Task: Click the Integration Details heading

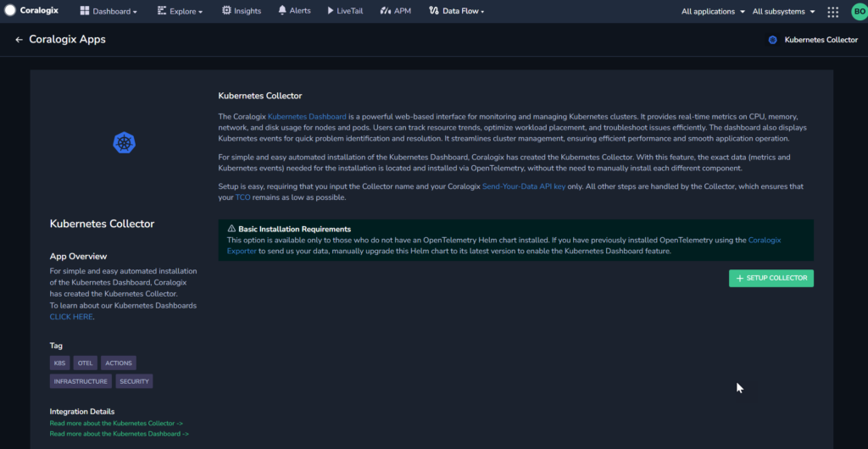Action: 82,412
